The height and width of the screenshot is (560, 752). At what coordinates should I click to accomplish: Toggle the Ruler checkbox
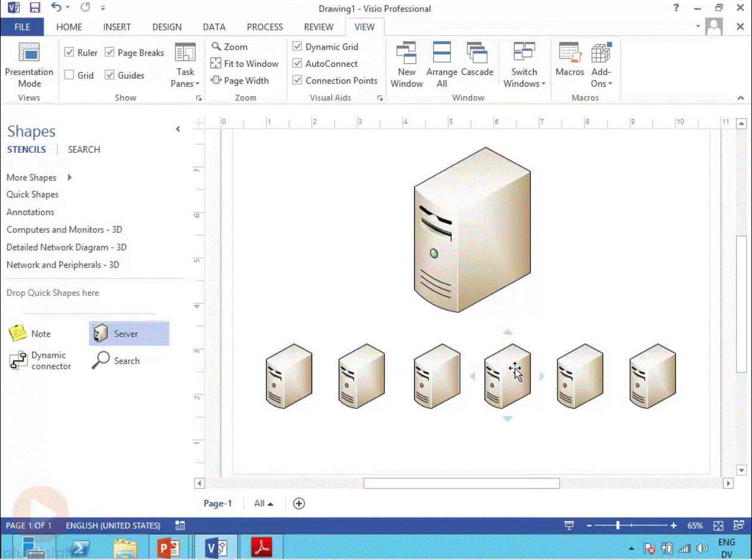(69, 53)
